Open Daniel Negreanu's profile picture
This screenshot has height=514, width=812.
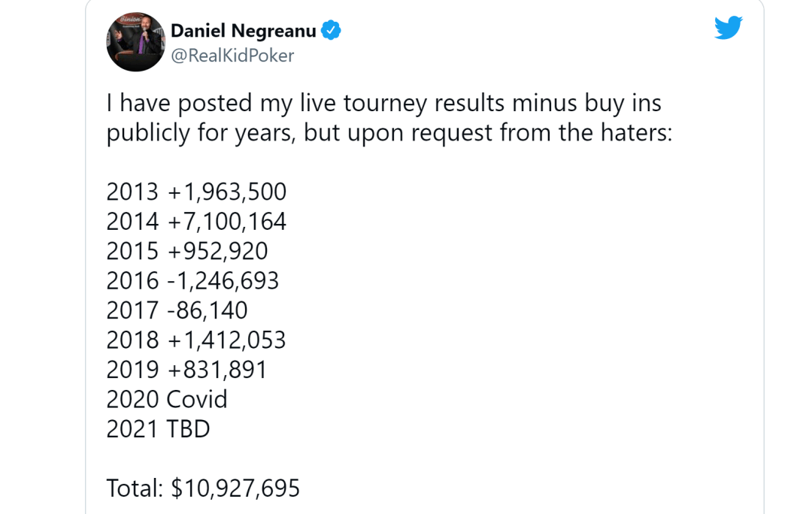click(x=135, y=42)
